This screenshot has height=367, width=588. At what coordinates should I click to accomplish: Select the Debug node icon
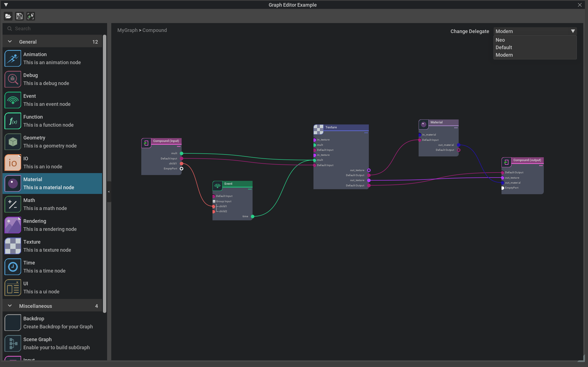tap(13, 79)
